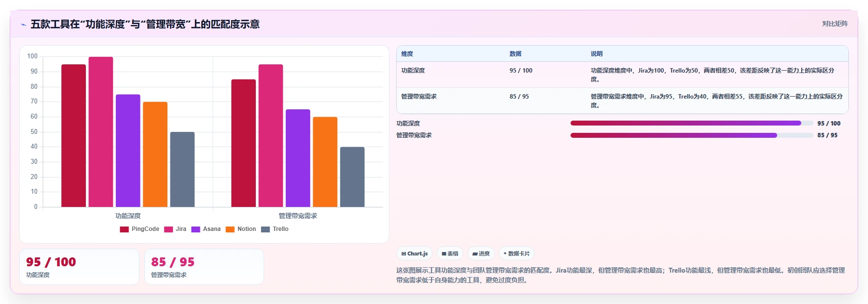Click the 85 / 95 progress value label
Image resolution: width=868 pixels, height=304 pixels.
coord(827,135)
